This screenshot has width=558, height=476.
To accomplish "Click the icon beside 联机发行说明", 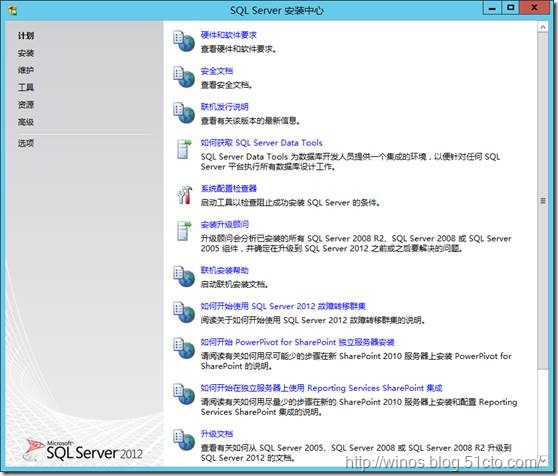I will tap(184, 113).
